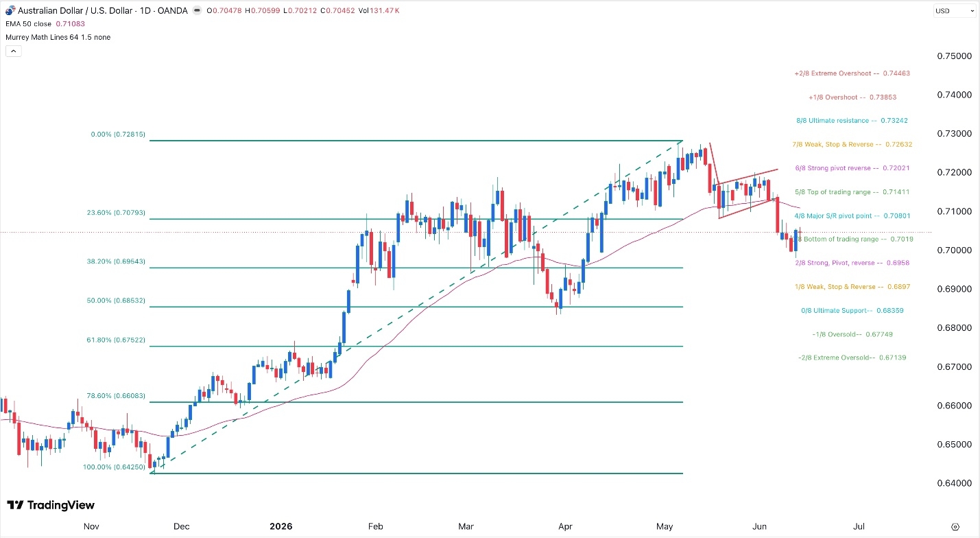Click the Feb label on time axis
Image resolution: width=980 pixels, height=538 pixels.
[375, 527]
